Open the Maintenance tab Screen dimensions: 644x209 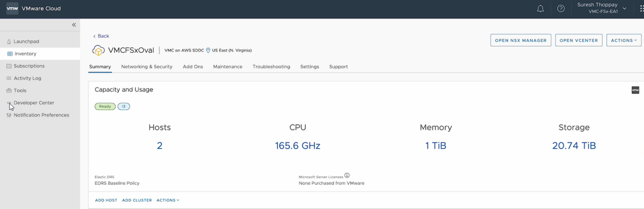[227, 67]
